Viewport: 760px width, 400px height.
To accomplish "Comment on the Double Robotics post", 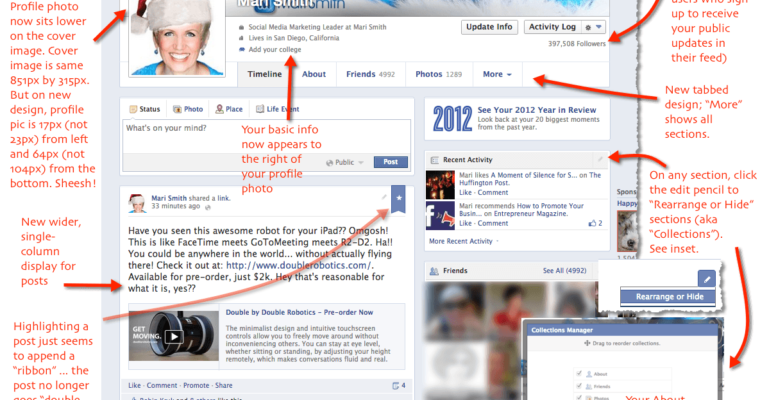I will pos(162,385).
